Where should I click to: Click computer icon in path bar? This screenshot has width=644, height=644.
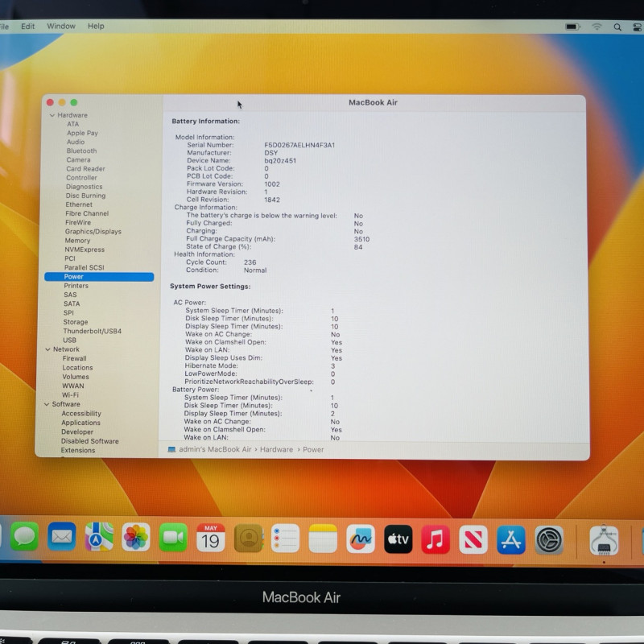click(171, 449)
